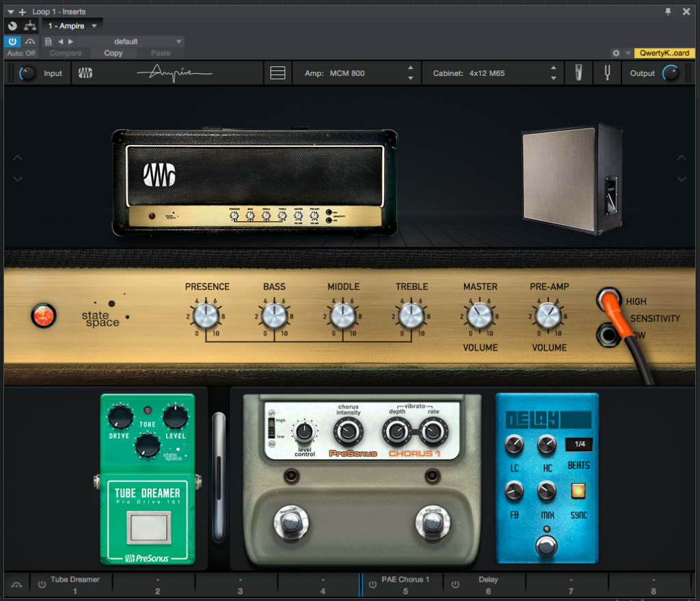Collapse the Loop 1 - Inserts triangle
The width and height of the screenshot is (700, 601).
(x=11, y=12)
